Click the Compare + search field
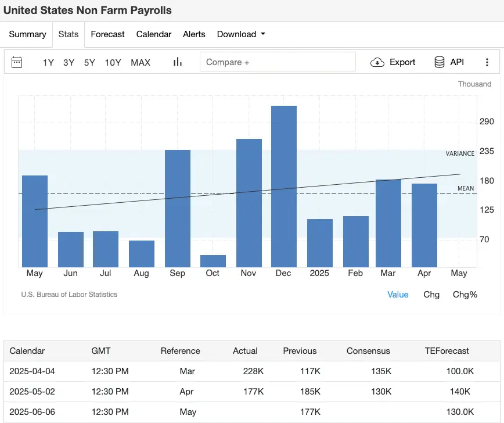Viewport: 504px width, 423px height. click(278, 62)
